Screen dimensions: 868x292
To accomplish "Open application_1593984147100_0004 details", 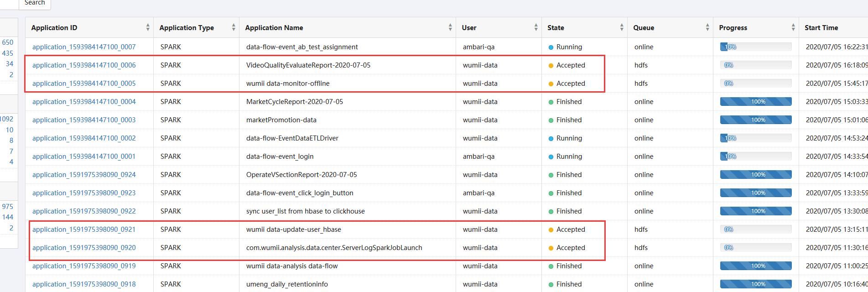I will coord(84,102).
